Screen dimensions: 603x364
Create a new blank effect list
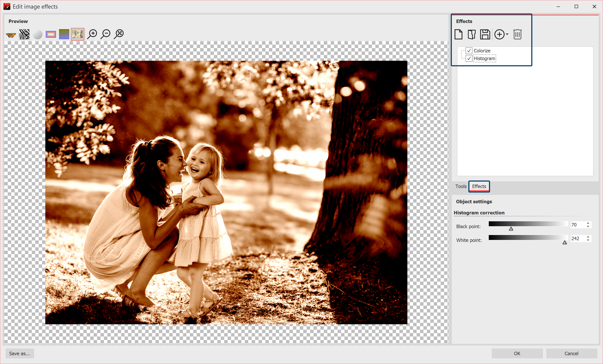click(x=458, y=34)
